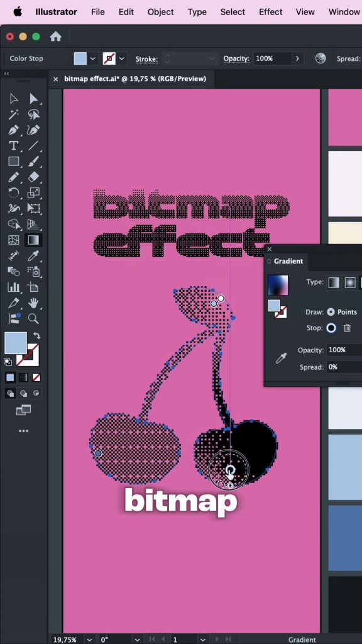Select the Type tool
Viewport: 362px width, 644px height.
14,146
